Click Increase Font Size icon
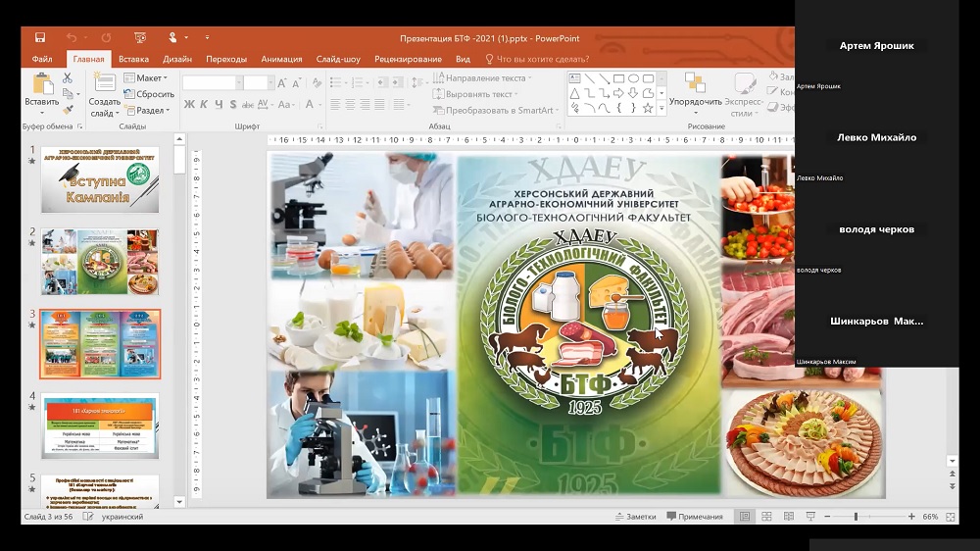This screenshot has height=551, width=980. coord(282,83)
